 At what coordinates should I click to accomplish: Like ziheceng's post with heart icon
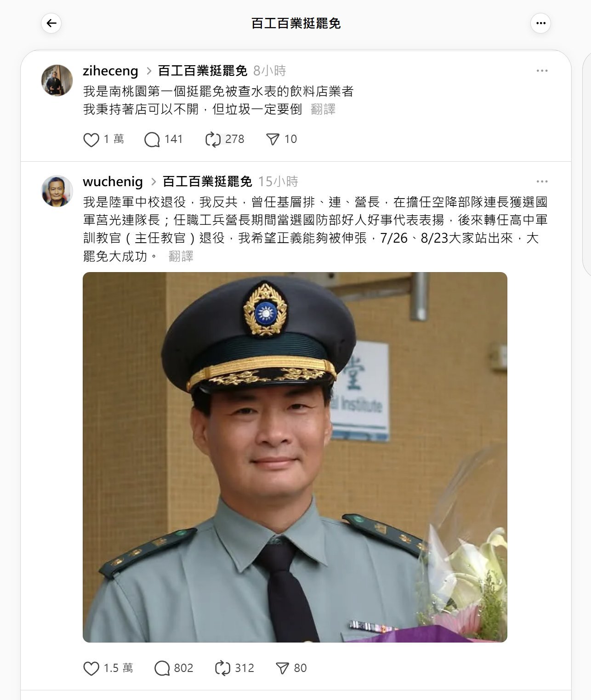pos(91,139)
